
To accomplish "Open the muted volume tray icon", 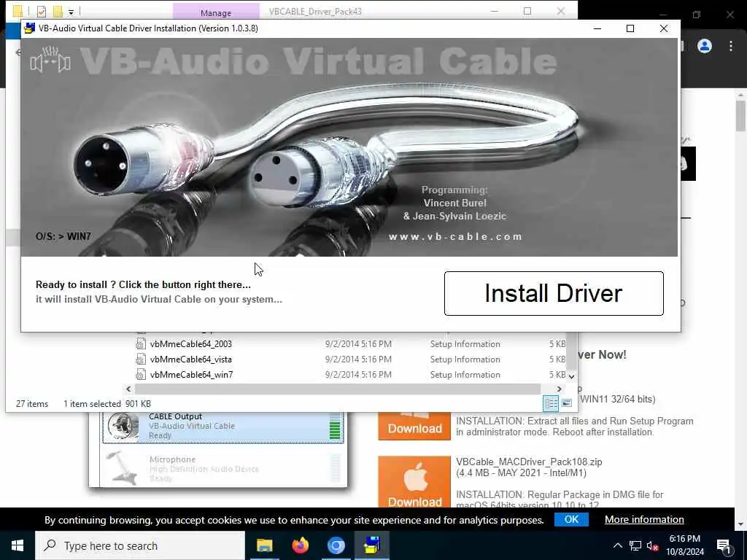I will point(653,545).
